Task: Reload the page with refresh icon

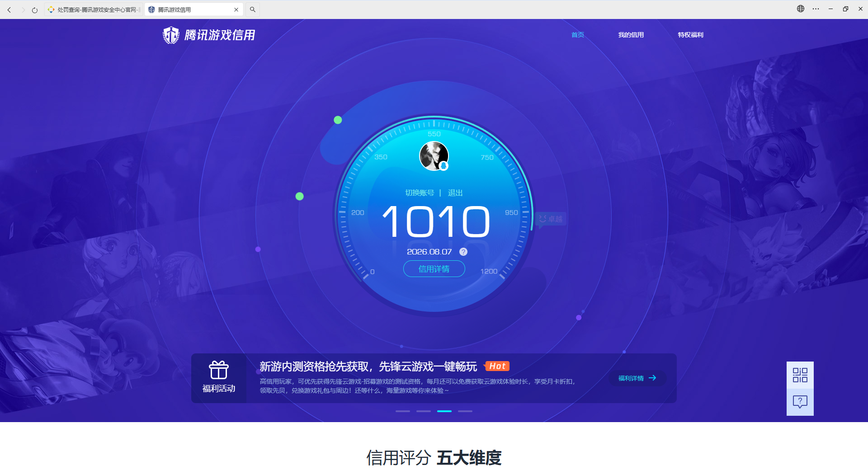Action: coord(35,9)
